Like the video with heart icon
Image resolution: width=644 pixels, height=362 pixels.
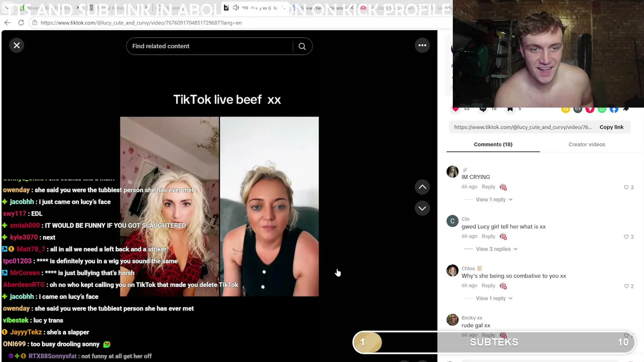pyautogui.click(x=456, y=109)
